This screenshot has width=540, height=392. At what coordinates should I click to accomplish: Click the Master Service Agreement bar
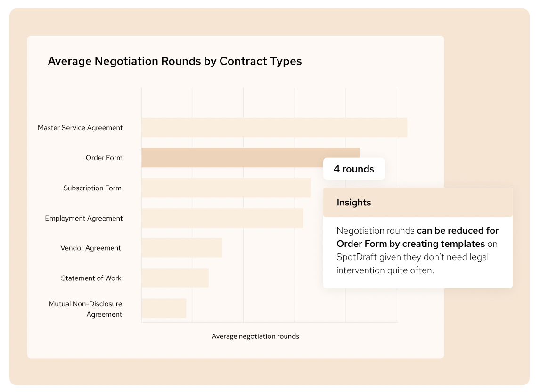[x=274, y=128]
